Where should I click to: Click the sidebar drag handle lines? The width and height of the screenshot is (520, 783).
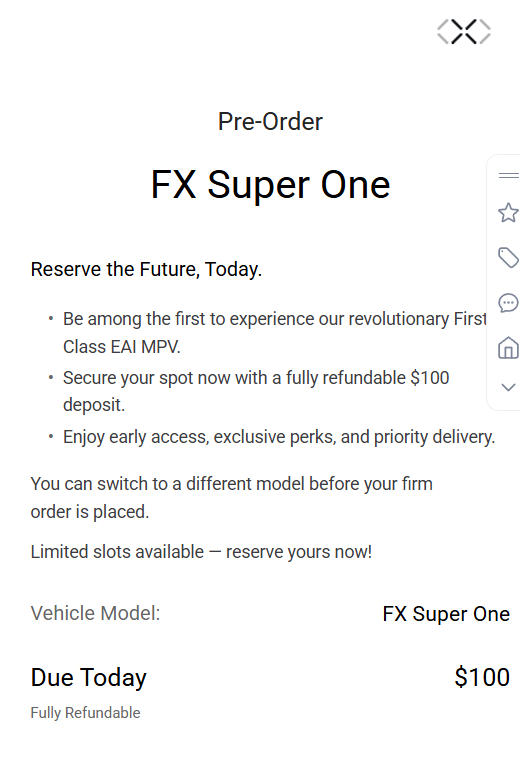(509, 175)
